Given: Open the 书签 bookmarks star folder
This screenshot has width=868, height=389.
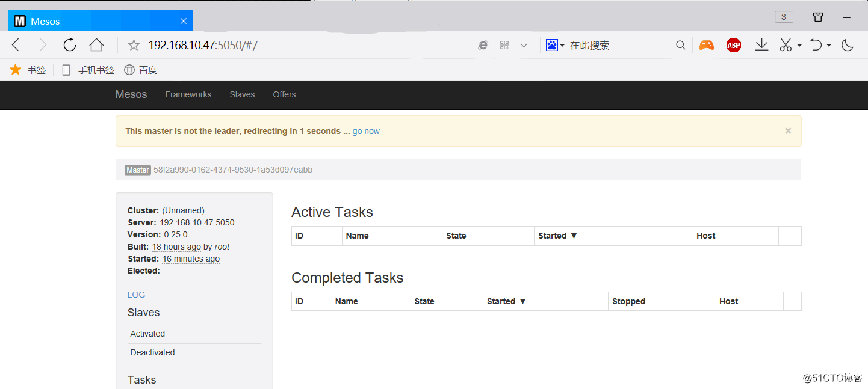Looking at the screenshot, I should click(28, 70).
